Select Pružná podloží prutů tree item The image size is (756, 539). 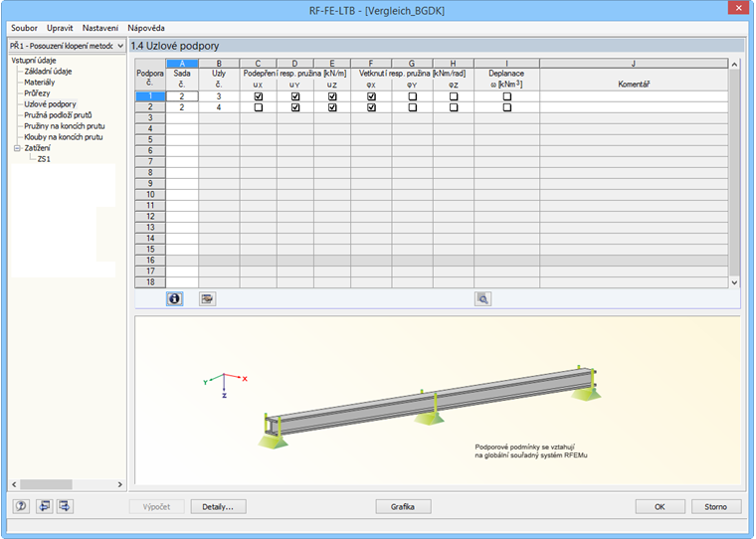58,115
